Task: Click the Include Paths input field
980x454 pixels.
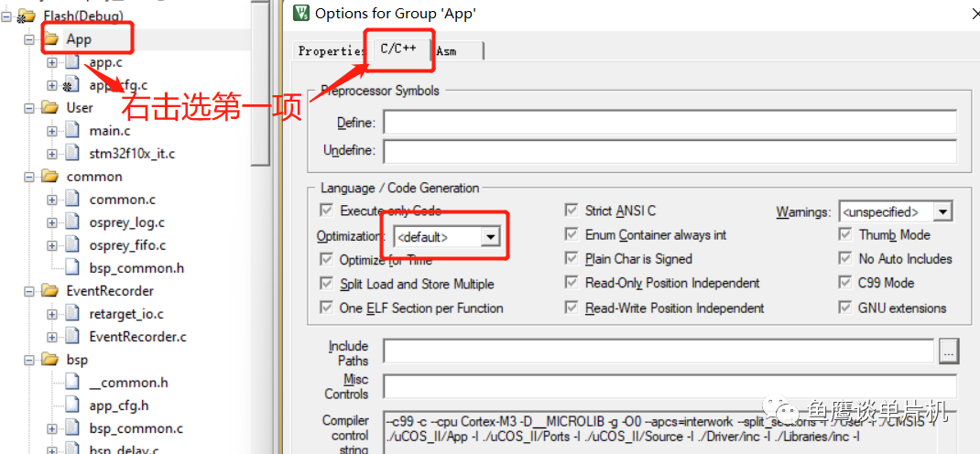Action: pos(659,351)
